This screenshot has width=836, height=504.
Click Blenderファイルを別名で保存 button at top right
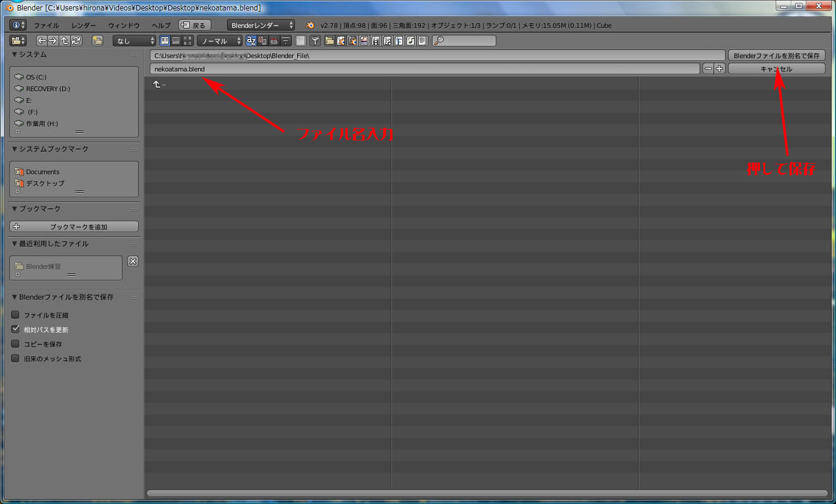coord(777,55)
